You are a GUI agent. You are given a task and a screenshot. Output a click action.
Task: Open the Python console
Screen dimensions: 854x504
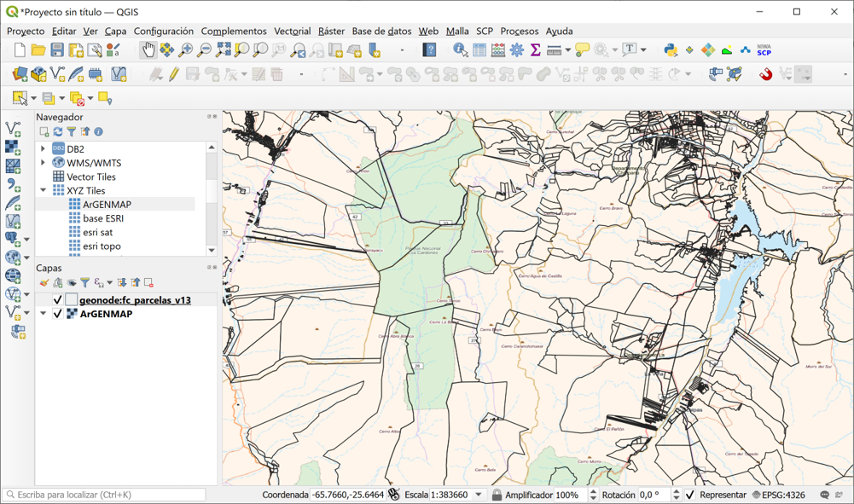671,50
